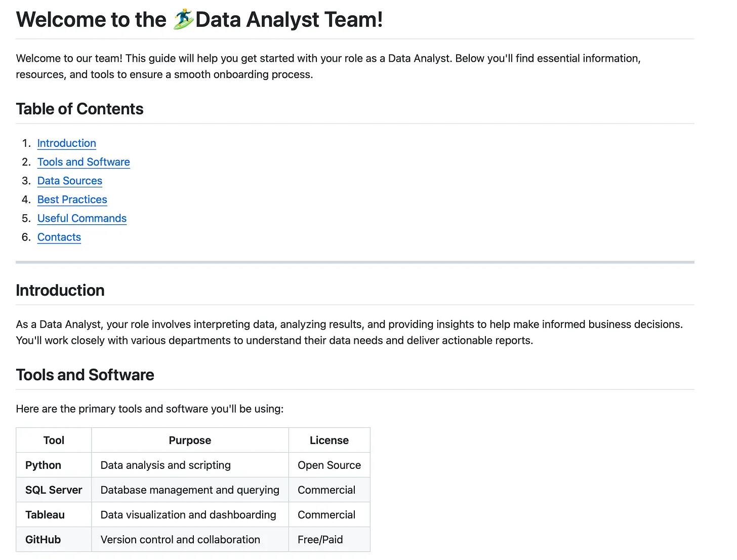Screen dimensions: 737x560
Task: Jump to the Contacts link
Action: point(59,237)
